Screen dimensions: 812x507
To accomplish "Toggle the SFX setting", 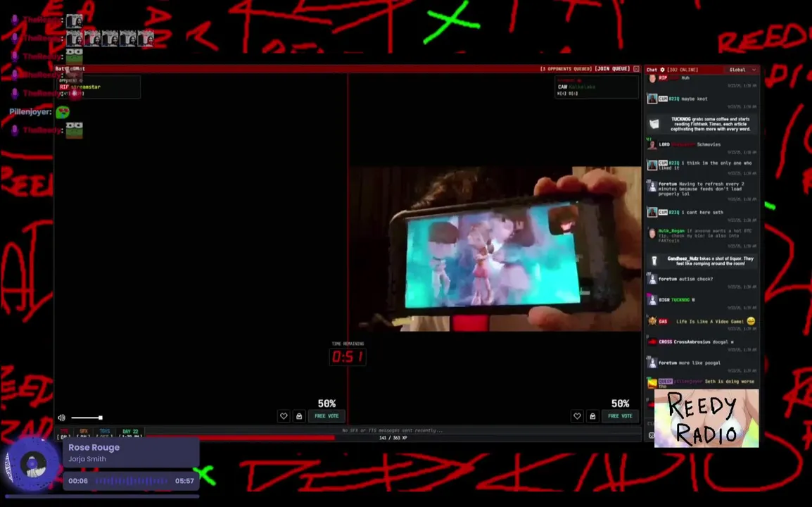I will point(83,433).
